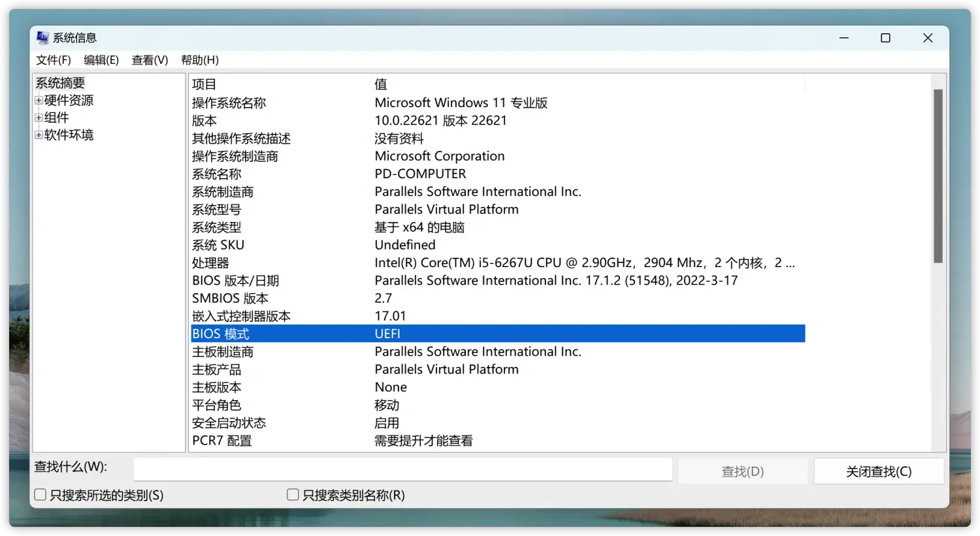Select the 硬件资源 category
The width and height of the screenshot is (980, 536).
coord(69,101)
